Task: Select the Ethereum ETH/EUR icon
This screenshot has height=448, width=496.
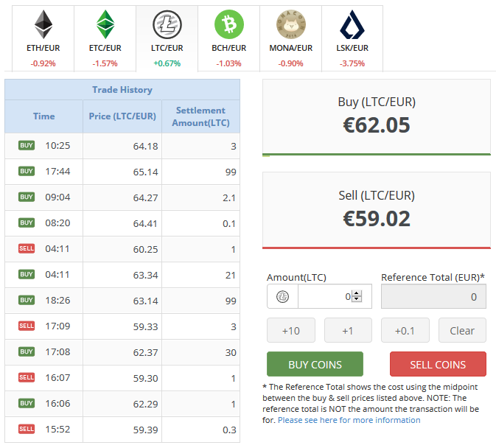Action: pos(43,24)
